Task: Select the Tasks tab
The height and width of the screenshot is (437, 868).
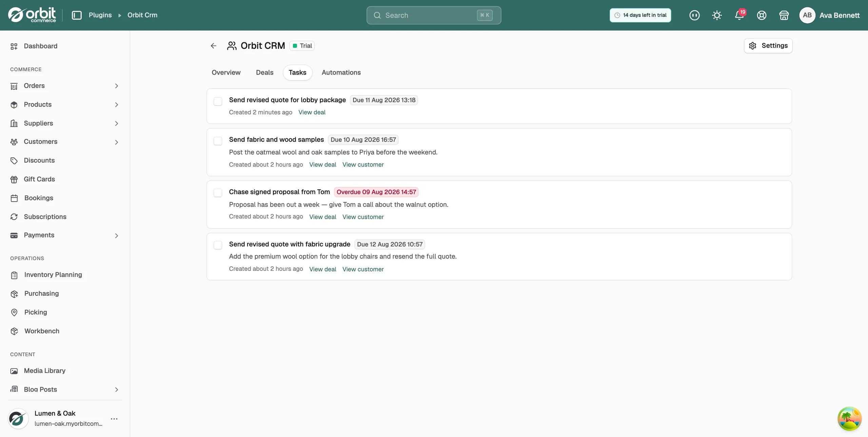Action: pos(297,72)
